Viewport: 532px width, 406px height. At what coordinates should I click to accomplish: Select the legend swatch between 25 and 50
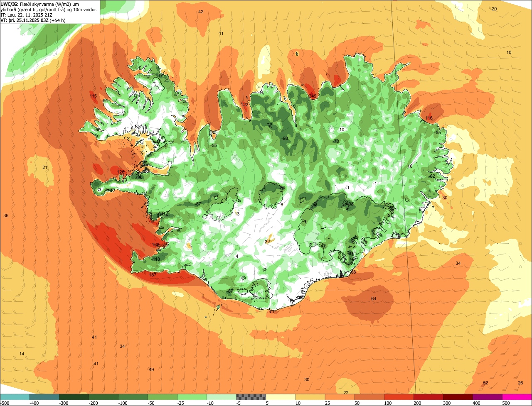[x=340, y=397]
